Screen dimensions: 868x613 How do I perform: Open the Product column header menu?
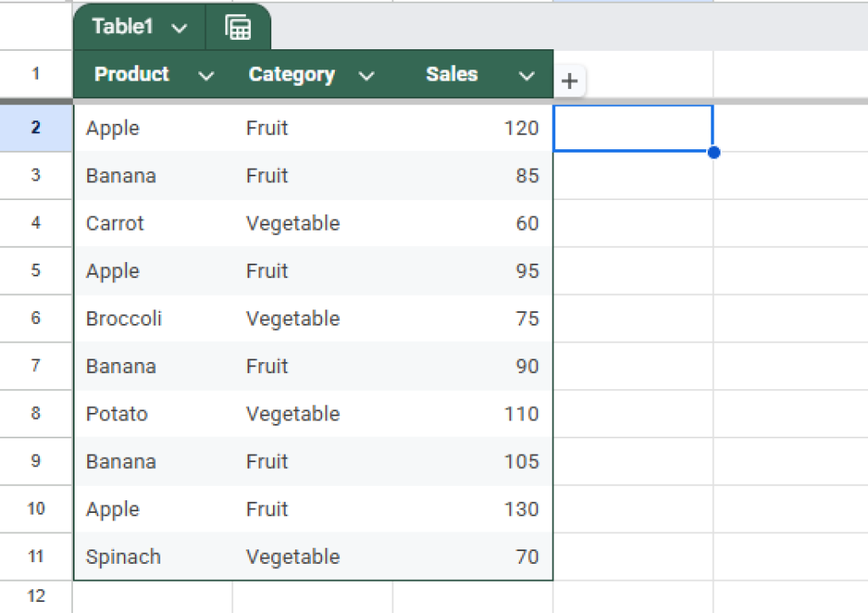click(x=206, y=75)
